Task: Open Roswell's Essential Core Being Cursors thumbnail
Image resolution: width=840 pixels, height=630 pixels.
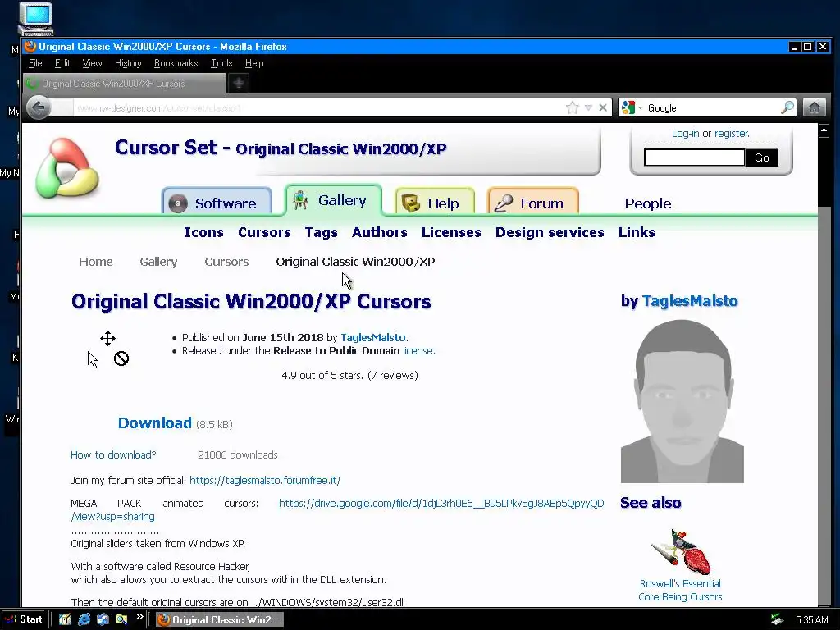Action: pyautogui.click(x=680, y=552)
